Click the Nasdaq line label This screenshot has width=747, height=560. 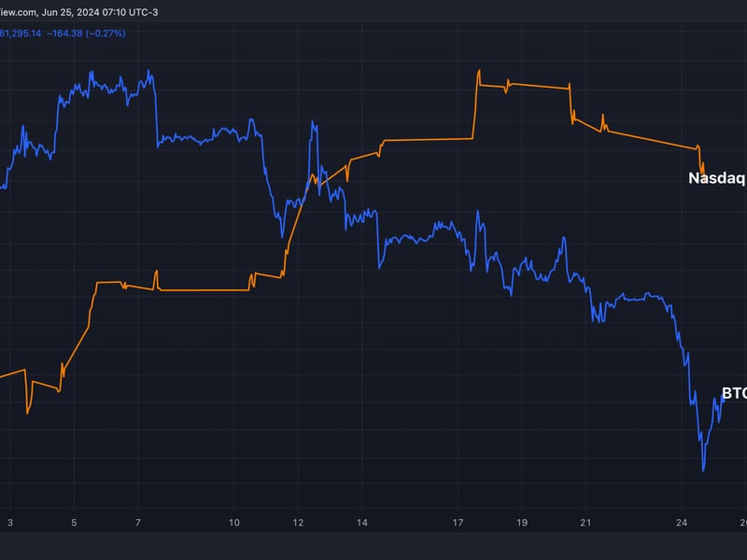pyautogui.click(x=716, y=177)
